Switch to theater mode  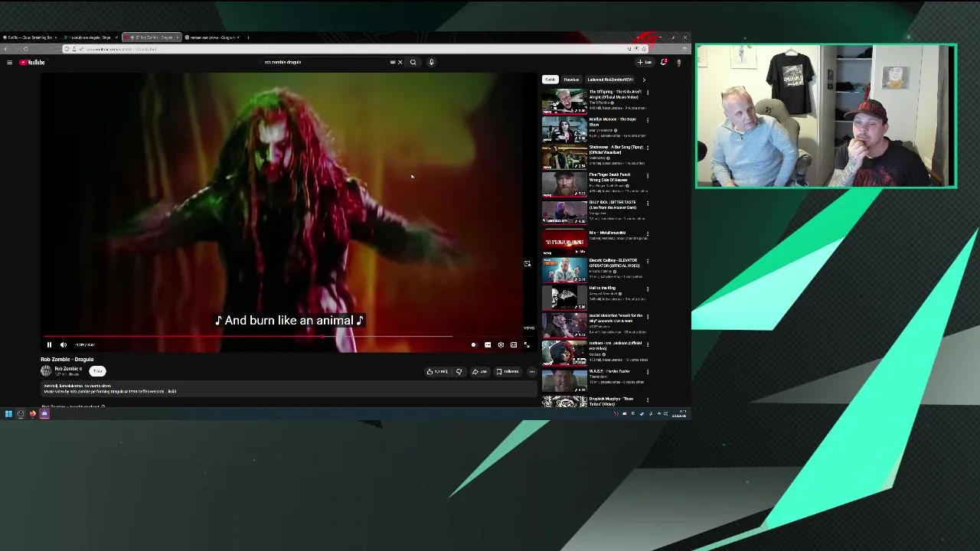pos(514,345)
